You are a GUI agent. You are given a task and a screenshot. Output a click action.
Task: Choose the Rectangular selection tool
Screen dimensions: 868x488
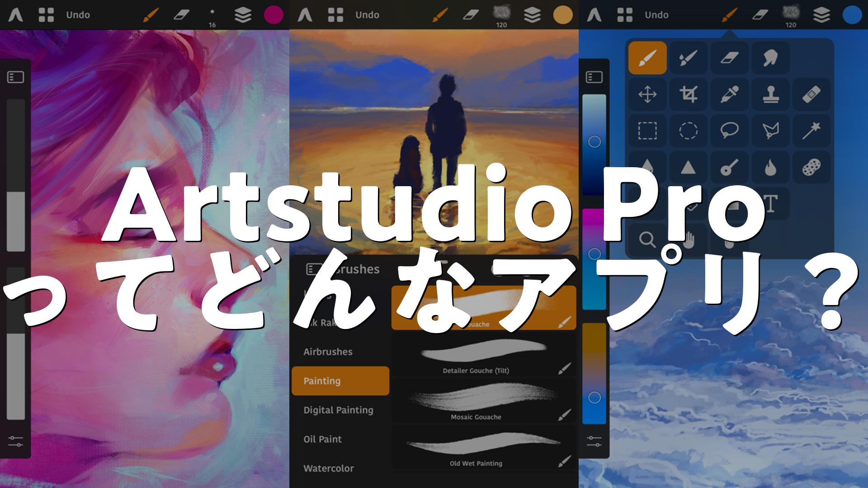[x=647, y=131]
